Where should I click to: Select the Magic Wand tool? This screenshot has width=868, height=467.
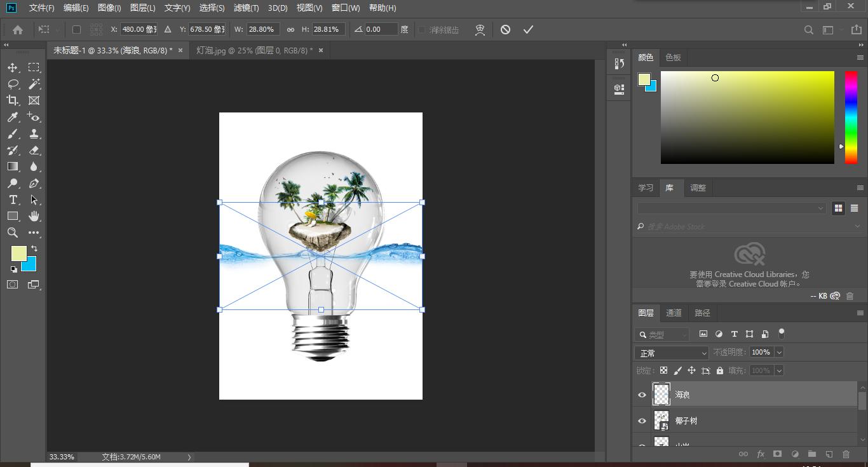point(34,84)
